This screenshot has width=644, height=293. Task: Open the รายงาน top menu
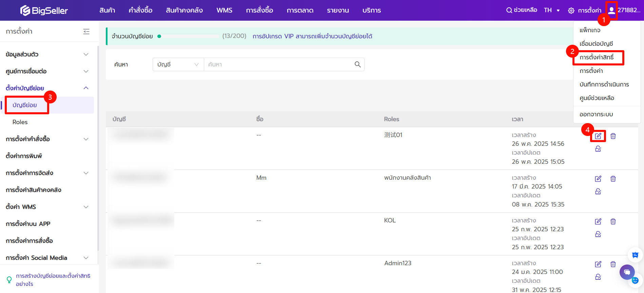338,11
